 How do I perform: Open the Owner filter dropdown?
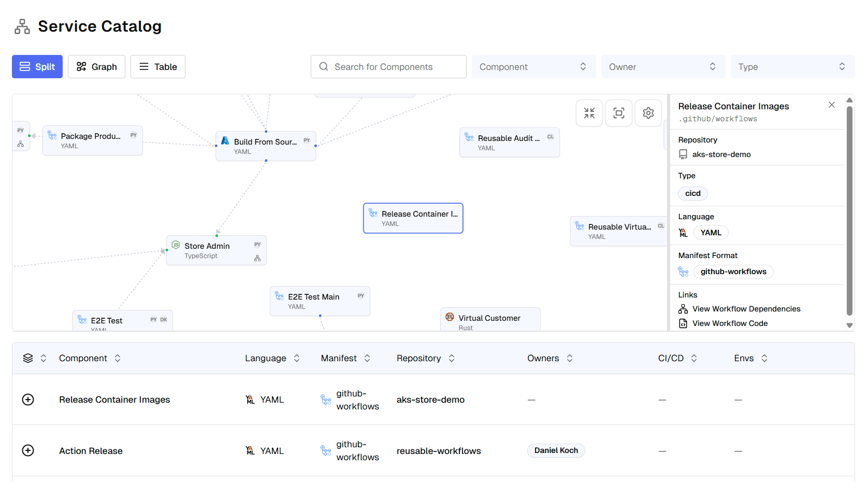662,67
